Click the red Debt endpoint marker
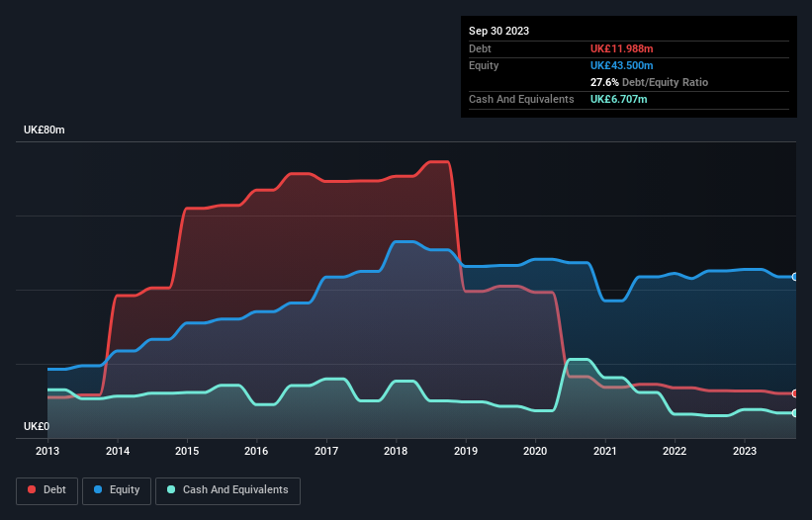The width and height of the screenshot is (812, 520). pos(794,393)
